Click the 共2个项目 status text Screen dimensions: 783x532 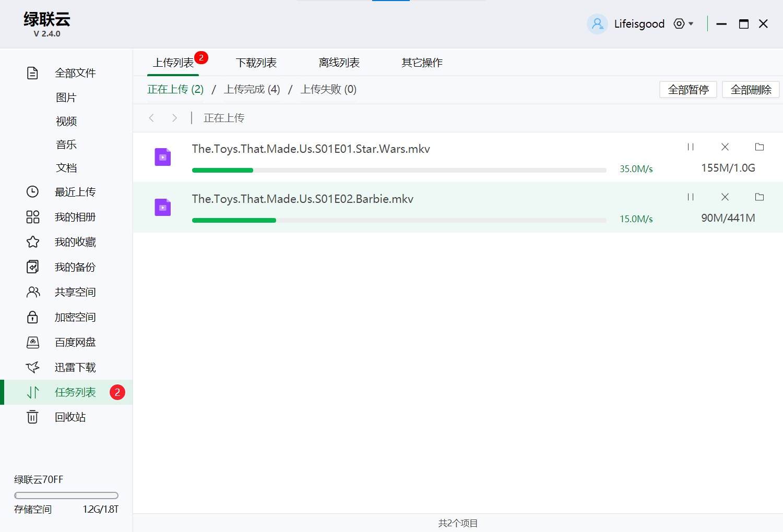[458, 523]
